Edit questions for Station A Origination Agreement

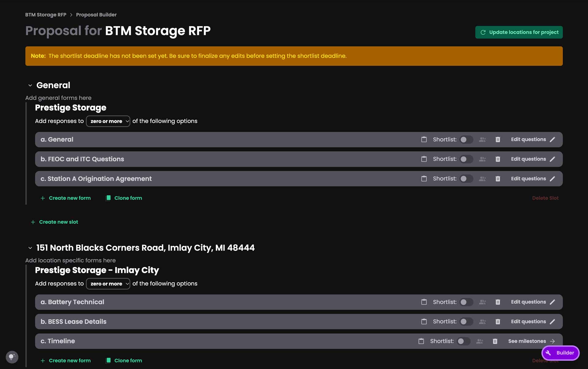[533, 179]
